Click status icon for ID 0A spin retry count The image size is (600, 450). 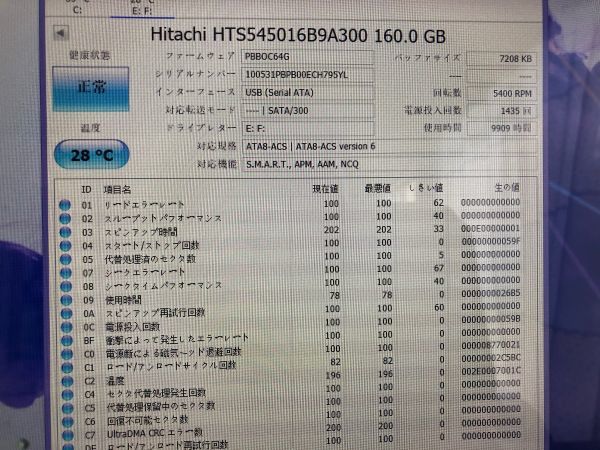66,313
